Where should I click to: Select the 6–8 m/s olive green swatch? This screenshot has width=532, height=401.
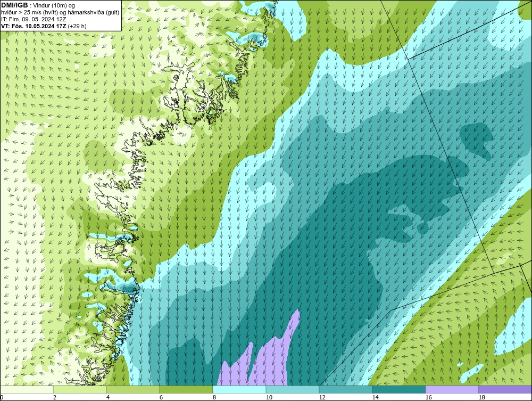pyautogui.click(x=186, y=389)
